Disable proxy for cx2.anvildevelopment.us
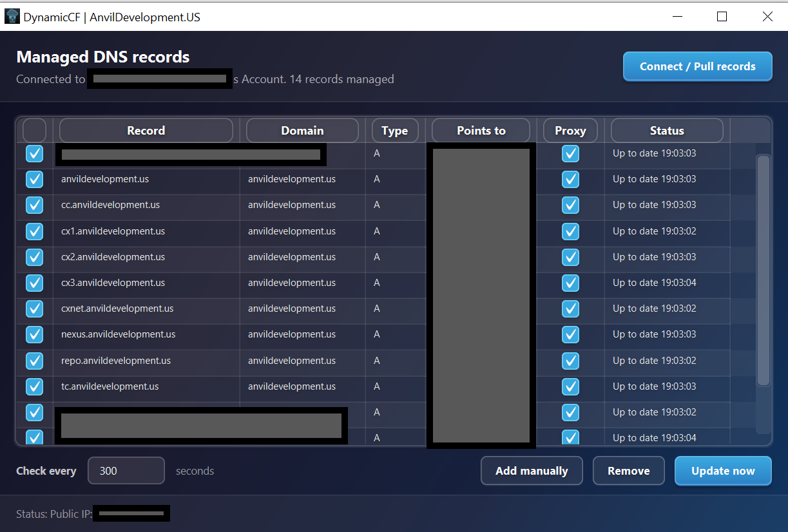788x532 pixels. 570,257
